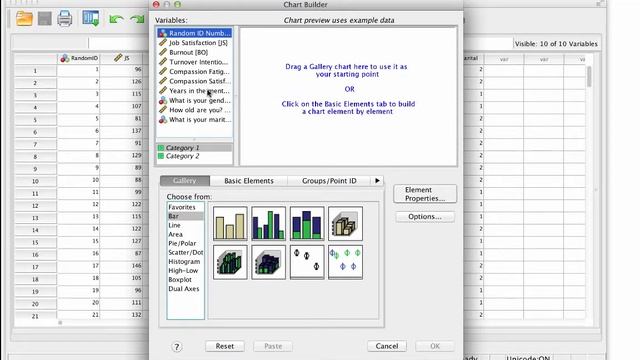Viewport: 640px width, 360px height.
Task: Open file folder icon in SPSS toolbar
Action: [24, 18]
